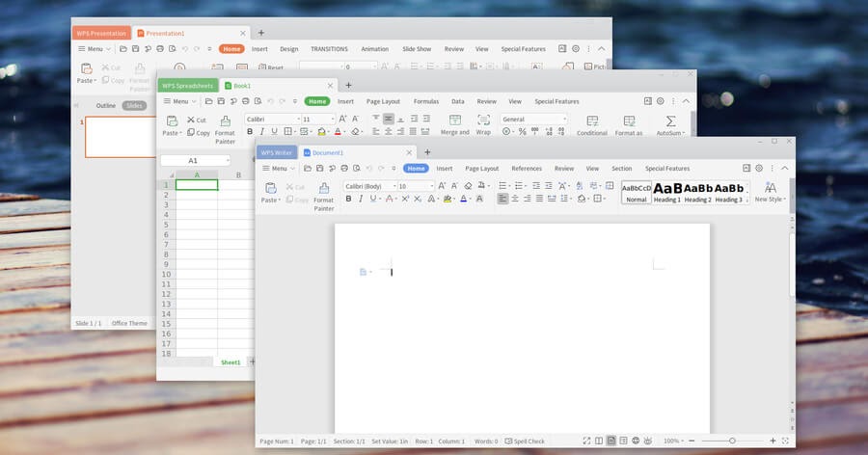
Task: Toggle Spell Check in Writer status bar
Action: (524, 442)
